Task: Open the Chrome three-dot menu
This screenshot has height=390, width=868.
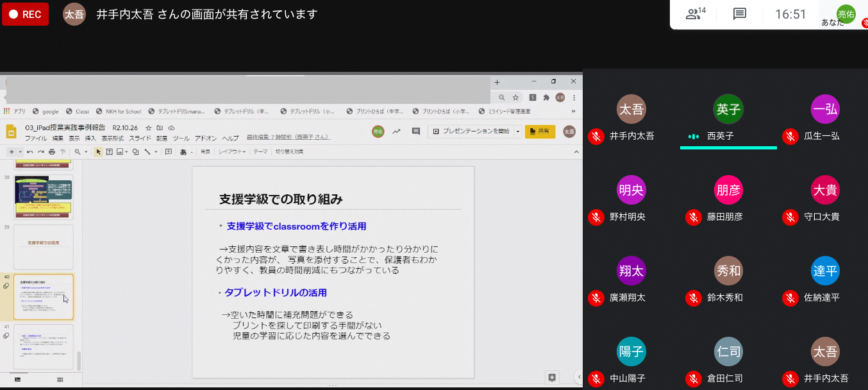Action: [574, 97]
